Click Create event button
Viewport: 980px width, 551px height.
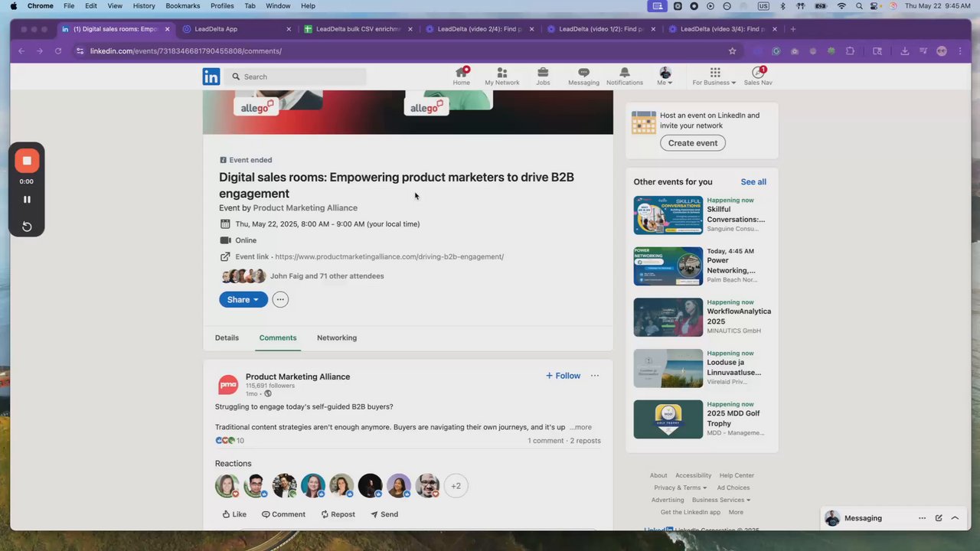click(693, 143)
